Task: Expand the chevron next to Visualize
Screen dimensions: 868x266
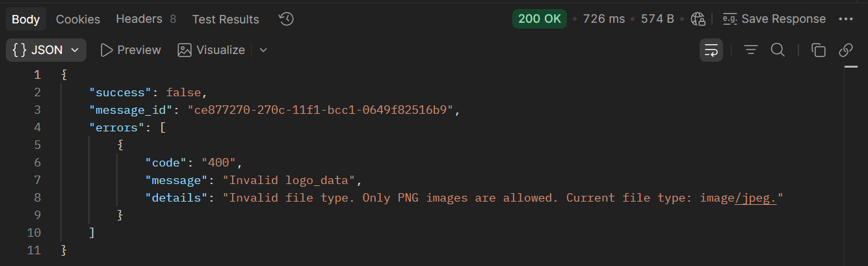Action: 263,50
